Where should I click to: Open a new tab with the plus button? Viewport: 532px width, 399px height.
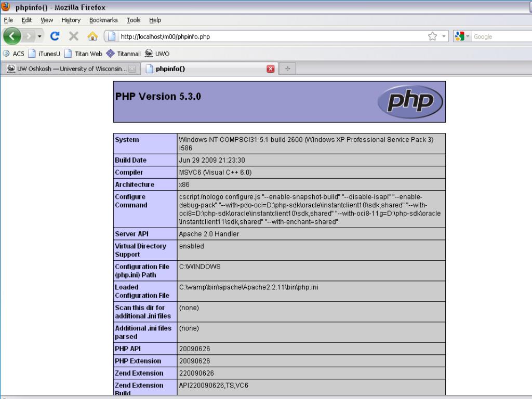(288, 69)
